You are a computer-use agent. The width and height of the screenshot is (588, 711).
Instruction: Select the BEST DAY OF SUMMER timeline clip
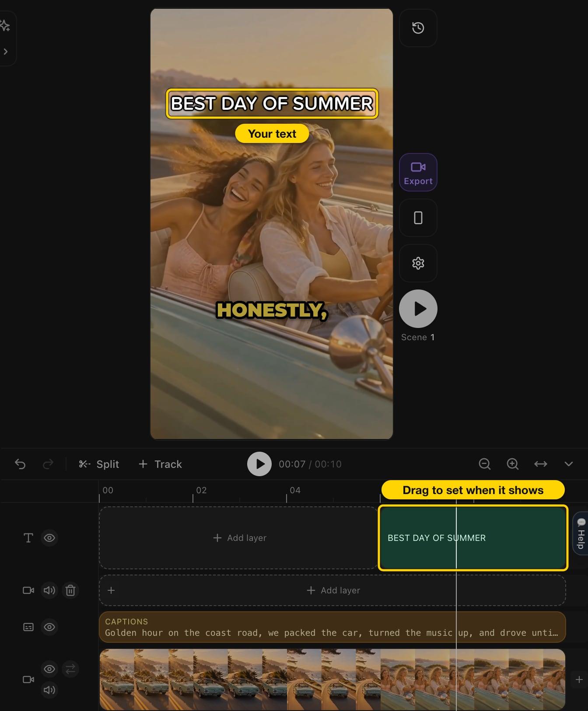(473, 538)
